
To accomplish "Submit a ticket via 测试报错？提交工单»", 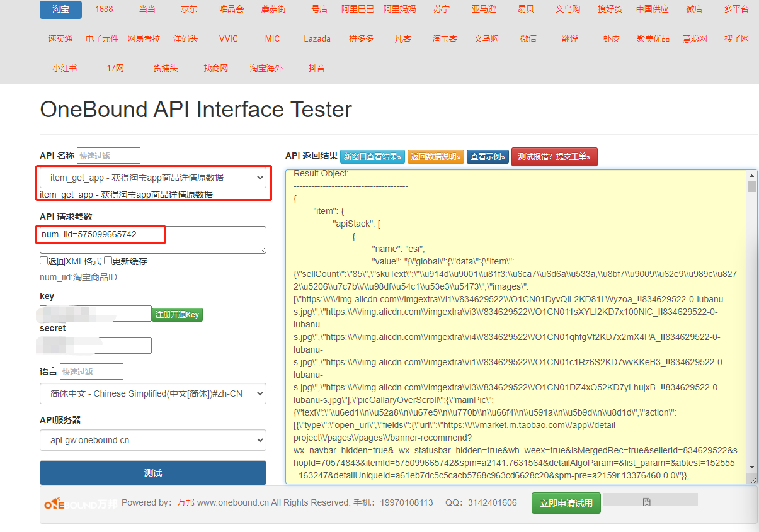I will click(554, 156).
